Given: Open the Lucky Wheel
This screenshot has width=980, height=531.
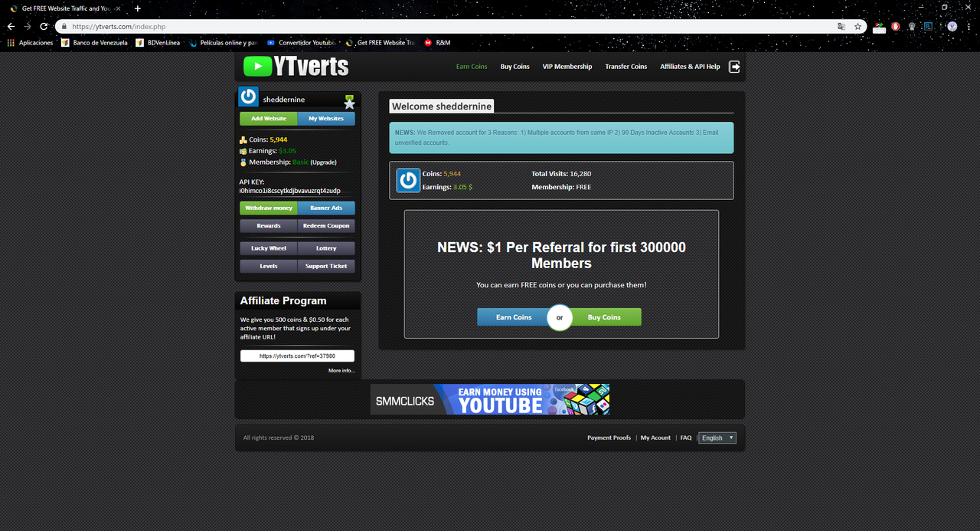Looking at the screenshot, I should coord(269,248).
